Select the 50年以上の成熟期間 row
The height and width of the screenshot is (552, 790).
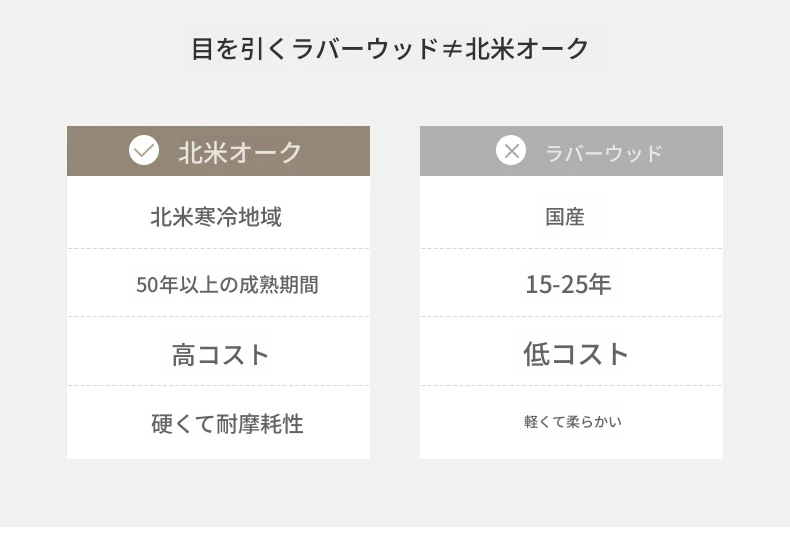[218, 283]
